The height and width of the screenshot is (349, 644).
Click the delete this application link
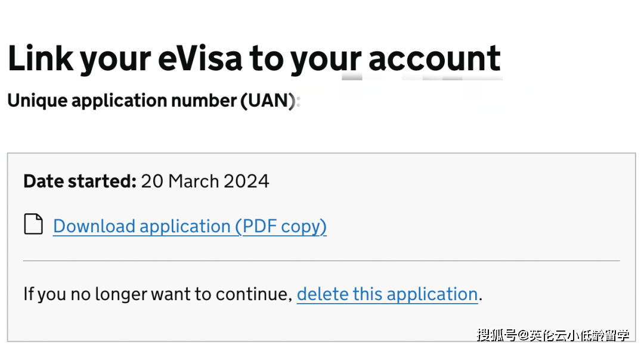pyautogui.click(x=387, y=294)
